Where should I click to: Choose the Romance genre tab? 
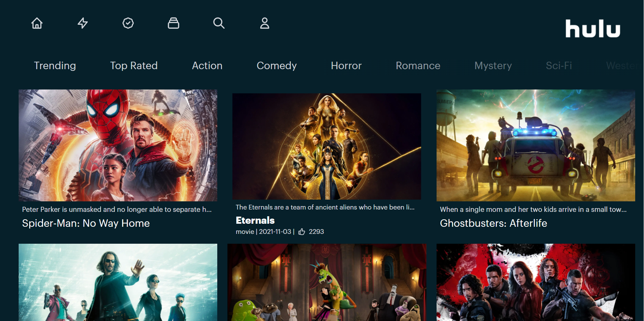point(418,66)
